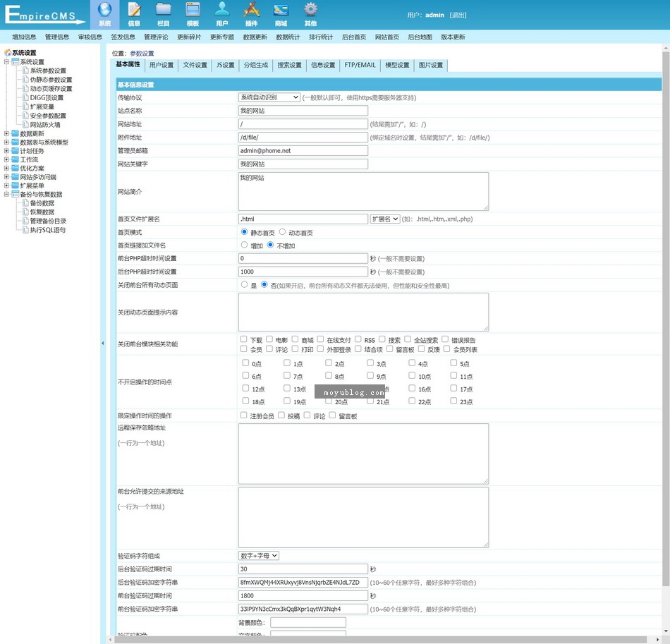This screenshot has height=644, width=670.
Task: Click the page icon next to 备份数据
Action: [25, 203]
